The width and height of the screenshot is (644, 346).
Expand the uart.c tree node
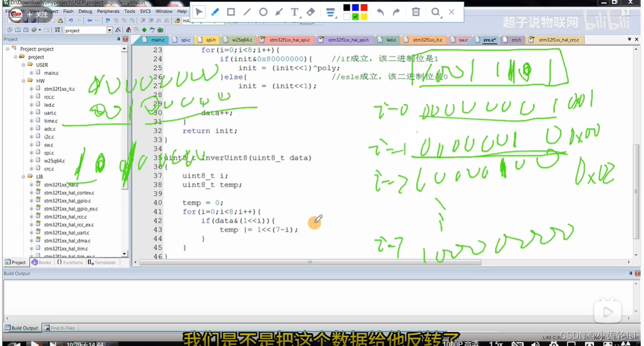(x=31, y=113)
